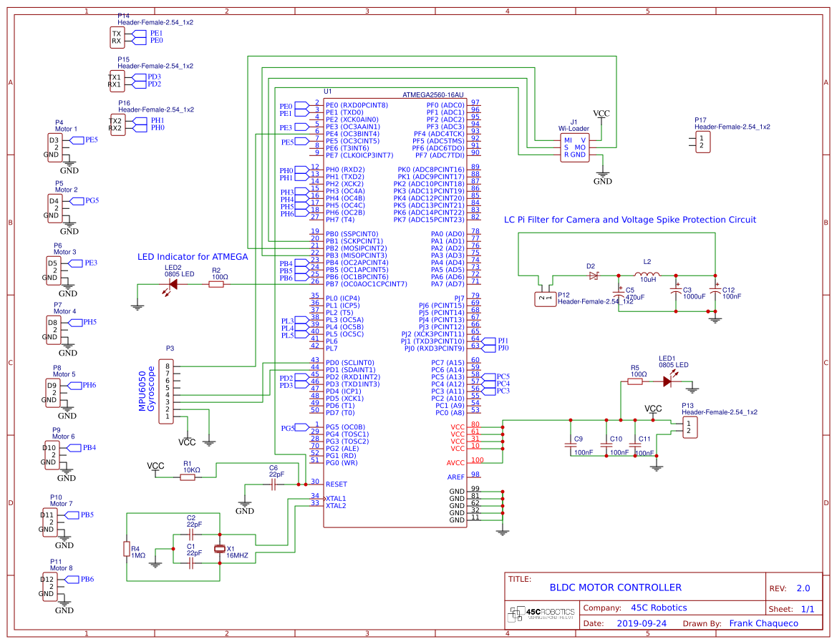Screen dimensions: 837x644
Task: Click the LED1 0805 LED symbol
Action: [667, 383]
